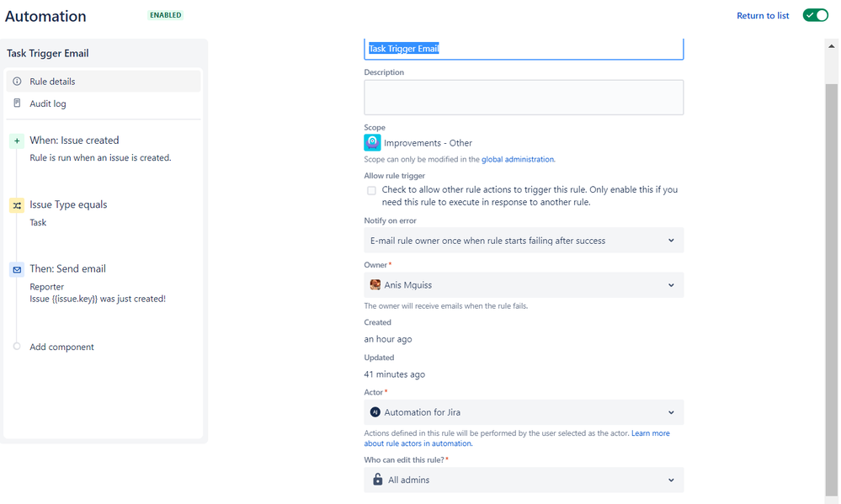Click the vertical scrollbar thumb

pyautogui.click(x=831, y=289)
